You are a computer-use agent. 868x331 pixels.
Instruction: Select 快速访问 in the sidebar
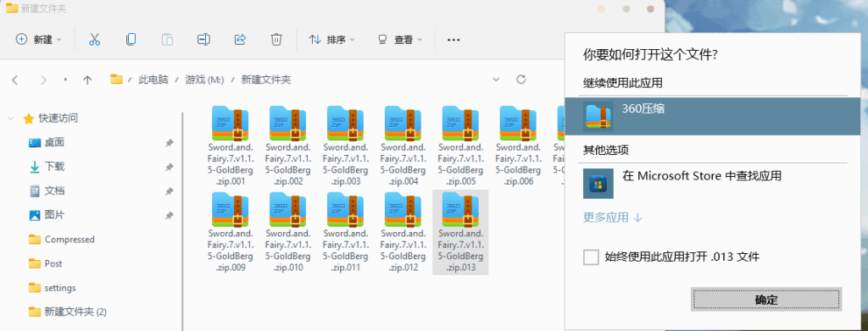point(58,119)
